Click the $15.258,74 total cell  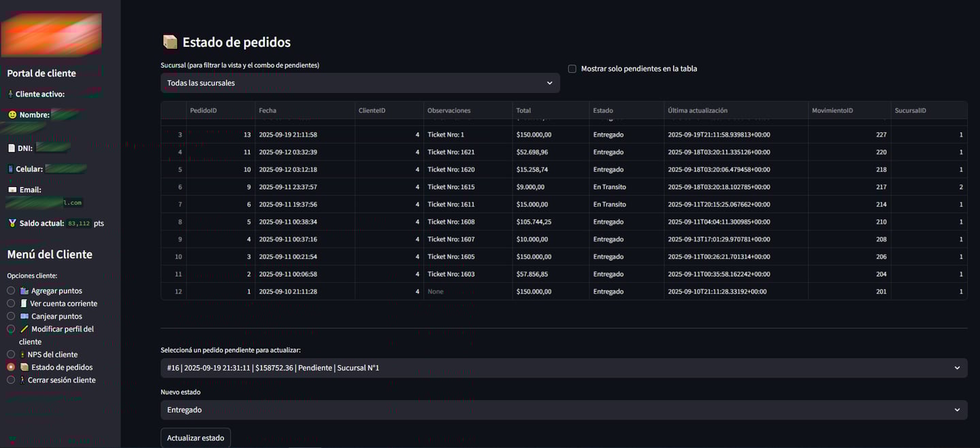click(x=551, y=169)
